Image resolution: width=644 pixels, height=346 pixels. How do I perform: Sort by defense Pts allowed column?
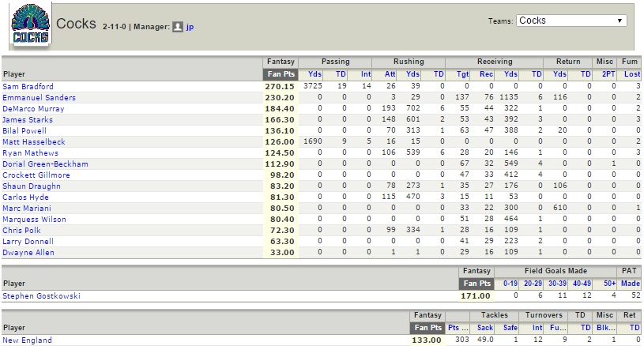click(458, 328)
